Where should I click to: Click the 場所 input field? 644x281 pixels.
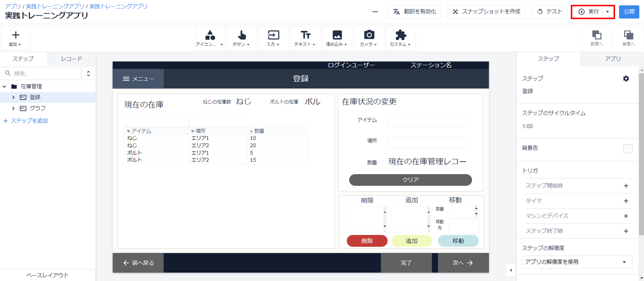pyautogui.click(x=429, y=142)
